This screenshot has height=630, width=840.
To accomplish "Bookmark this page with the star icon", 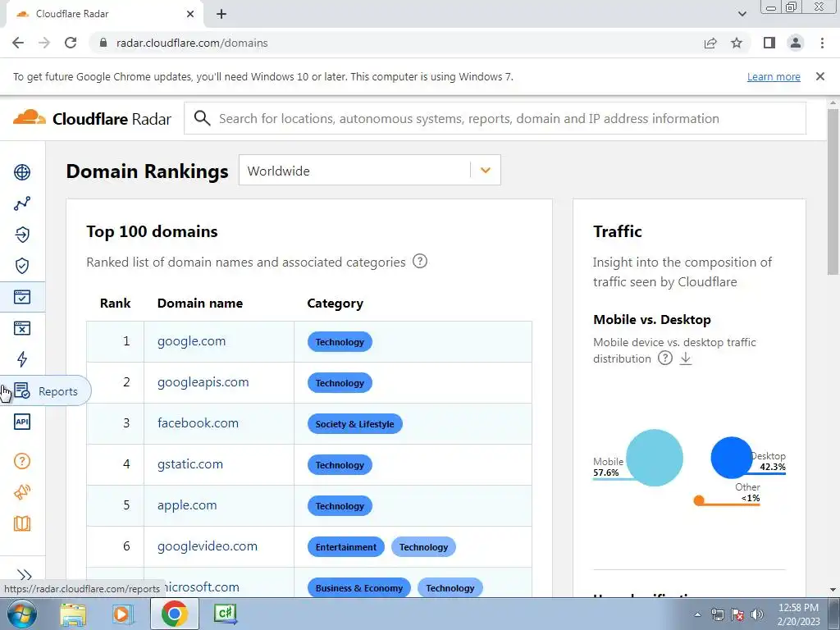I will tap(737, 43).
